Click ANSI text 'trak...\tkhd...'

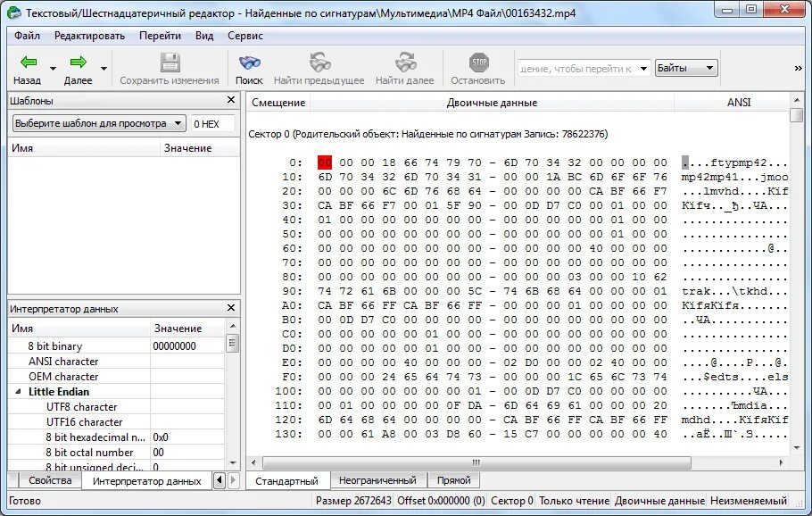click(x=735, y=291)
